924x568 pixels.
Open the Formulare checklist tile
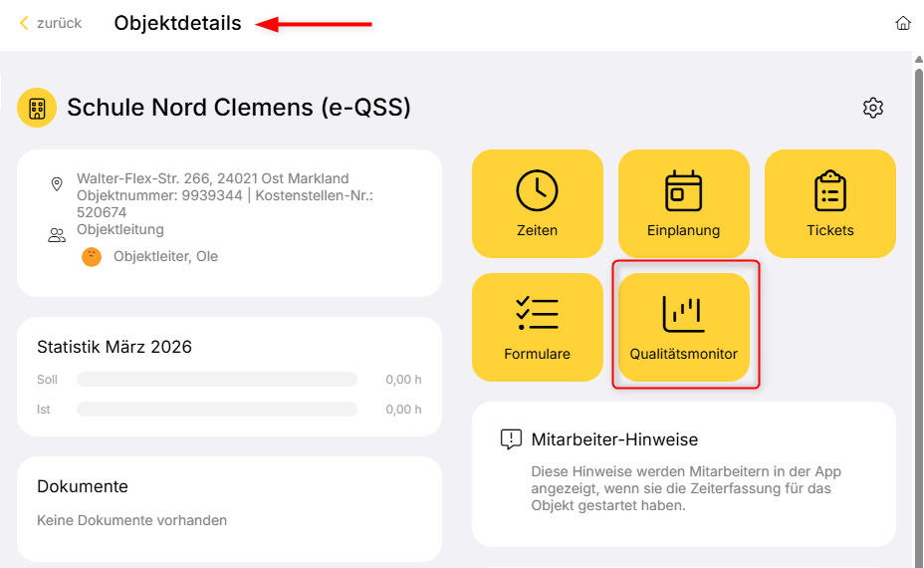point(538,327)
